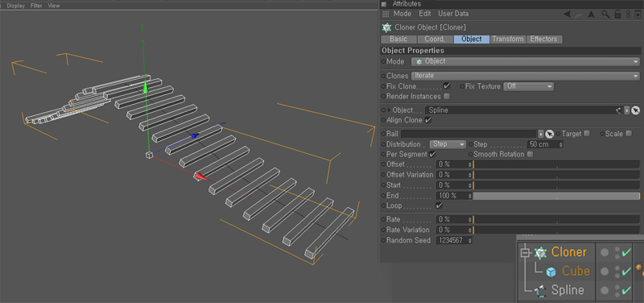Toggle the Align Clone checkbox
Viewport: 644px width, 303px height.
point(428,120)
